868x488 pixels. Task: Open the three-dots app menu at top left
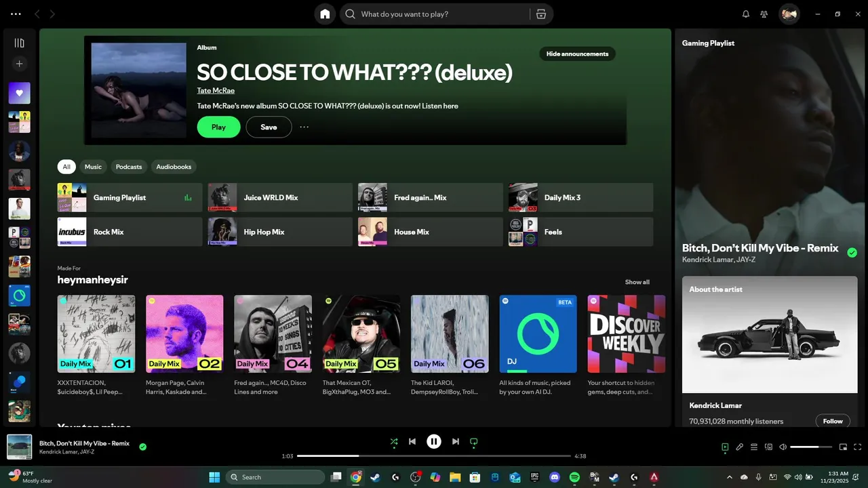[x=16, y=14]
